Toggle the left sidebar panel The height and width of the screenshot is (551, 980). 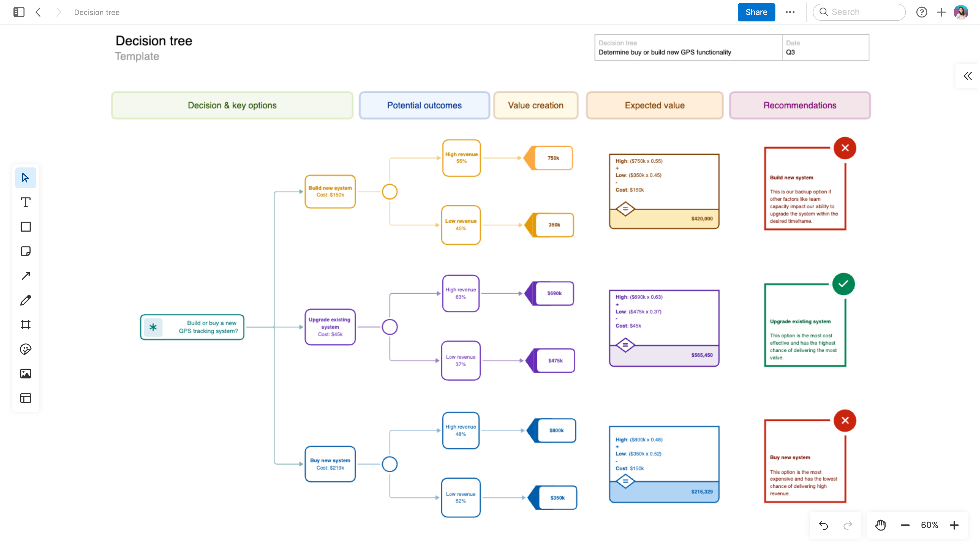[18, 12]
